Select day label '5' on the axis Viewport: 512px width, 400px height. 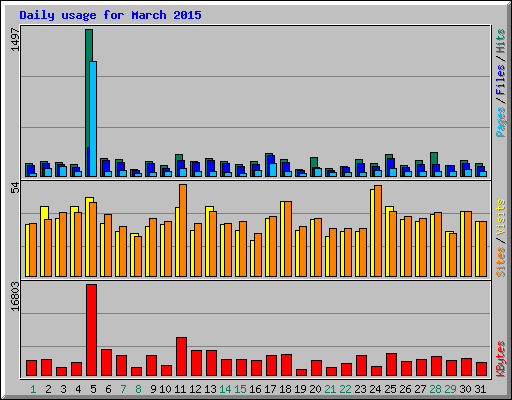tap(93, 389)
